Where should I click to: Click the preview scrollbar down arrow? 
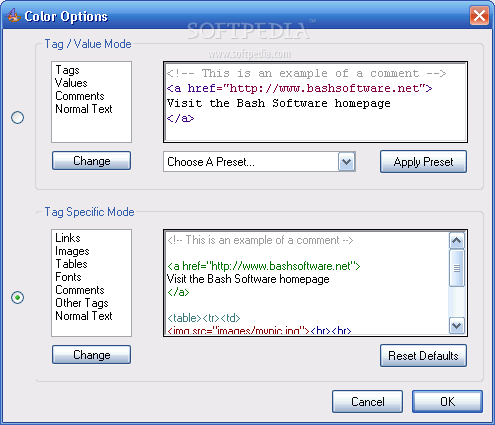pyautogui.click(x=457, y=326)
